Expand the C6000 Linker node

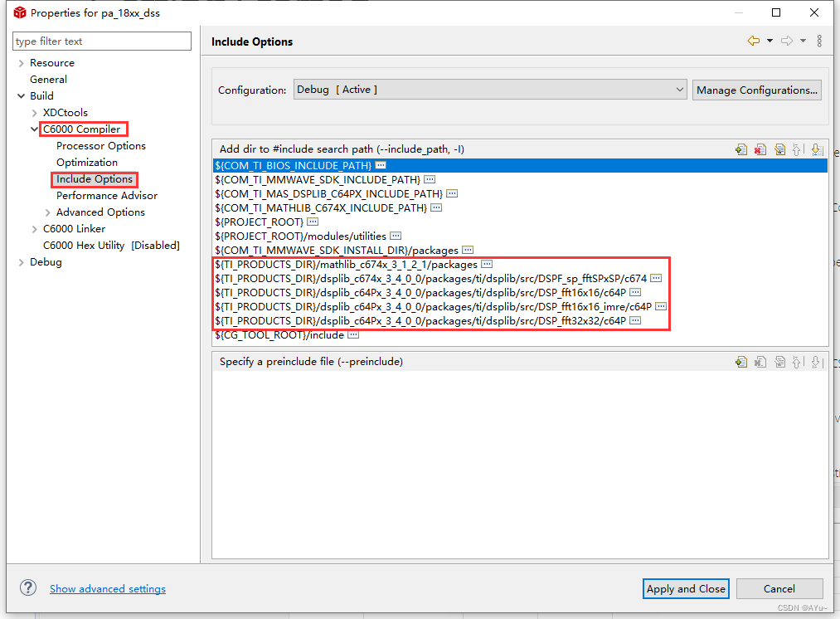click(x=34, y=229)
